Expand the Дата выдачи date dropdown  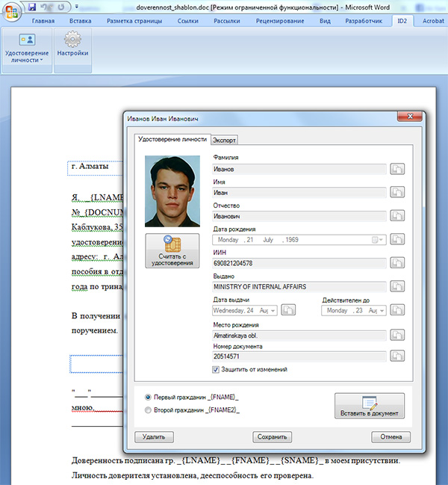pos(273,310)
